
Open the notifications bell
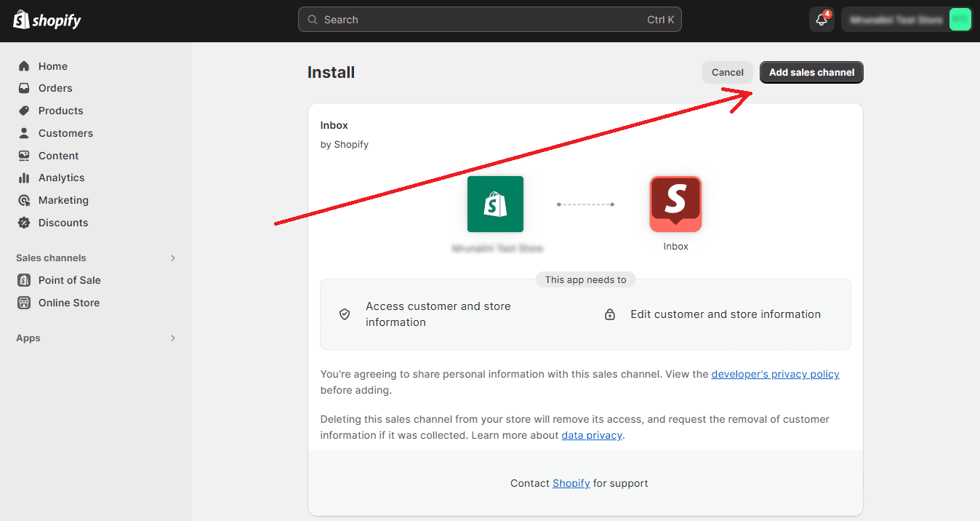coord(821,20)
